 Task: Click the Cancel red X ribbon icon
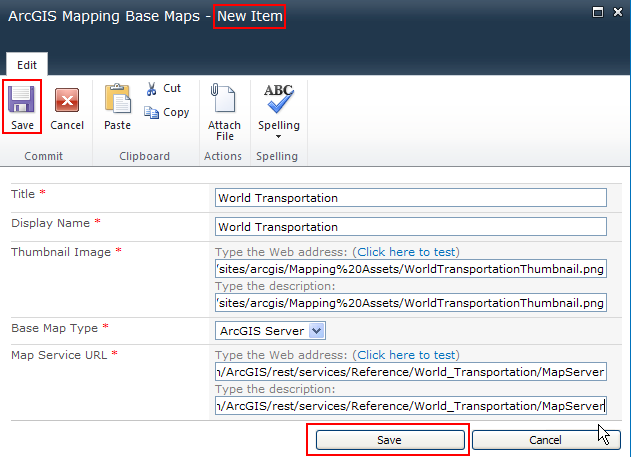point(67,100)
